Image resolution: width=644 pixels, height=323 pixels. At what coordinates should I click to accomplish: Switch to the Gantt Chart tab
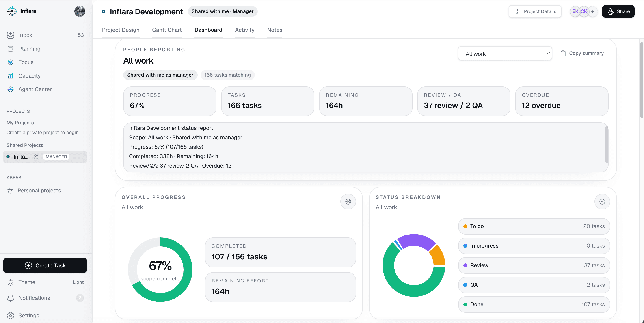[167, 30]
